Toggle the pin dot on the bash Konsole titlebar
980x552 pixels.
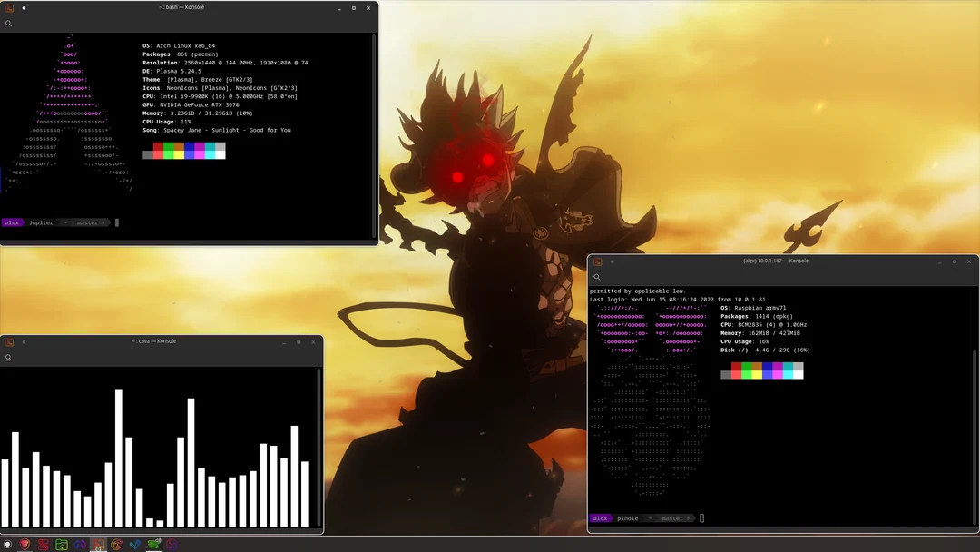coord(23,7)
